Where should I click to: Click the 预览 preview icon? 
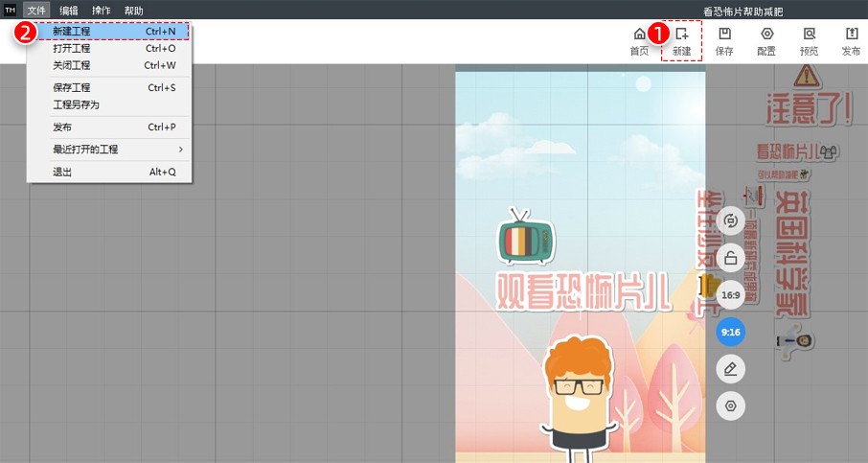point(810,40)
